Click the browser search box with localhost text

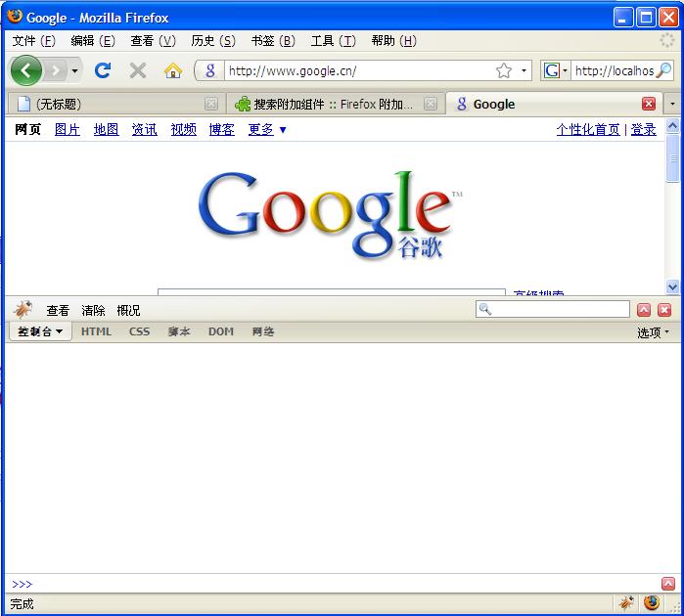(x=614, y=70)
